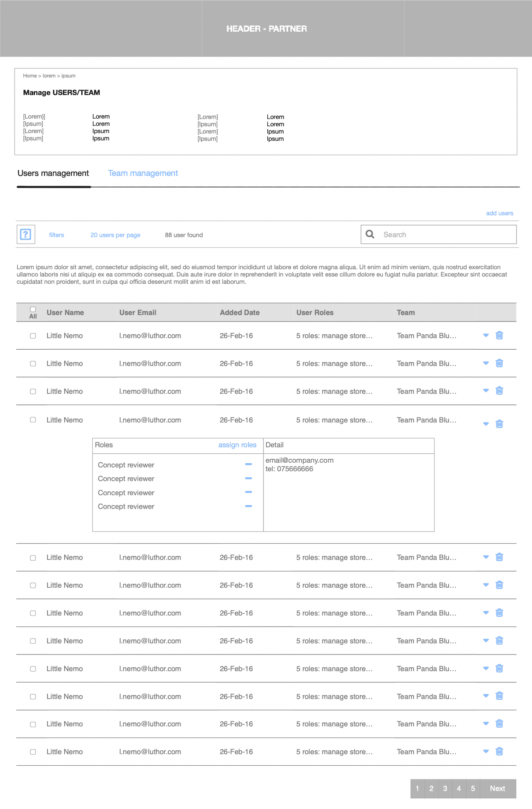Screen dimensions: 532x809
Task: Click the search magnifier icon
Action: (x=370, y=234)
